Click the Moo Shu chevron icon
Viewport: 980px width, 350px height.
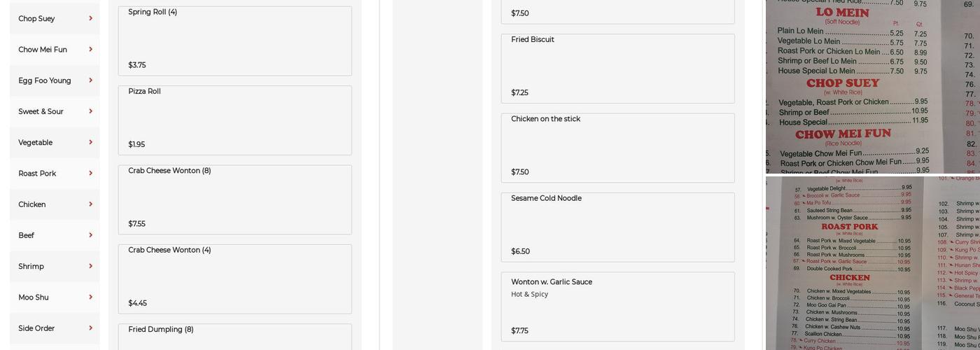(90, 297)
